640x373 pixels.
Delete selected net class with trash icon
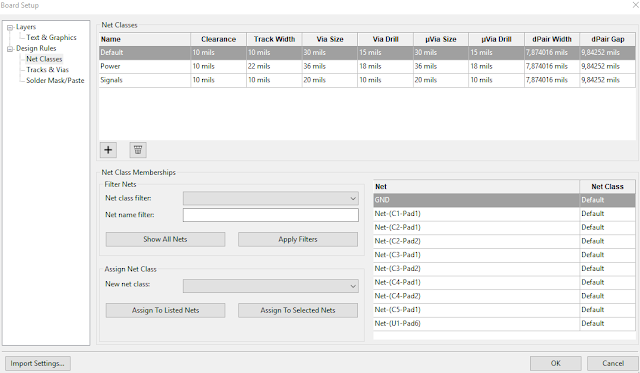138,150
